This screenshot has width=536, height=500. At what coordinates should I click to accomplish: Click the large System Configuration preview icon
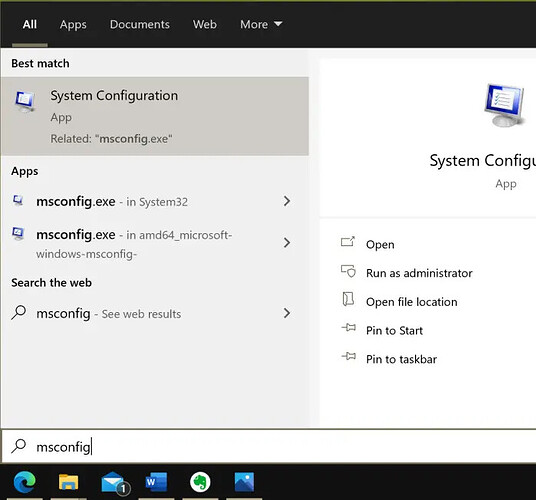coord(504,105)
